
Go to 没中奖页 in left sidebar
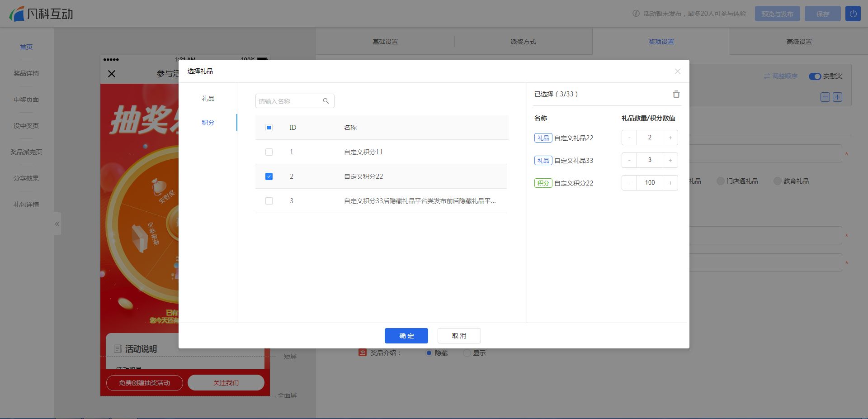pos(26,126)
